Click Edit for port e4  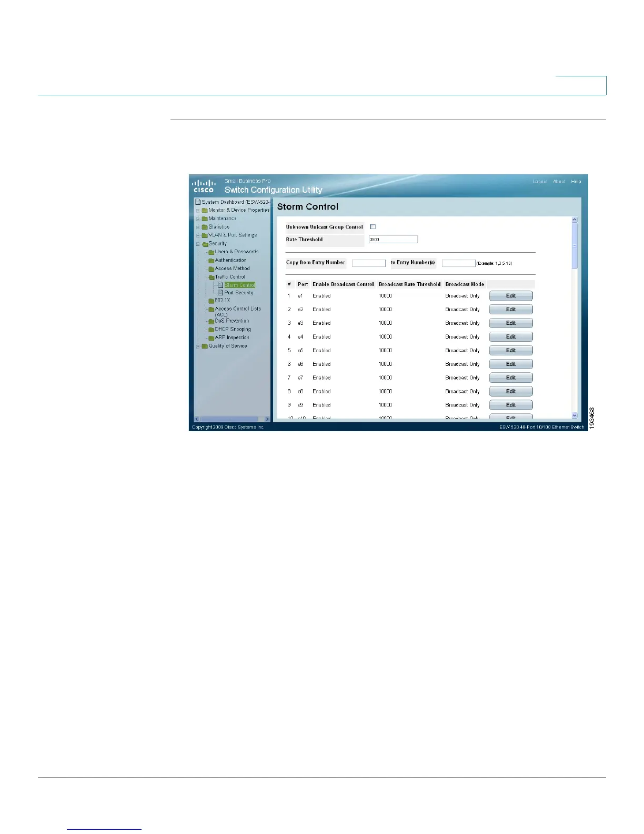[511, 337]
